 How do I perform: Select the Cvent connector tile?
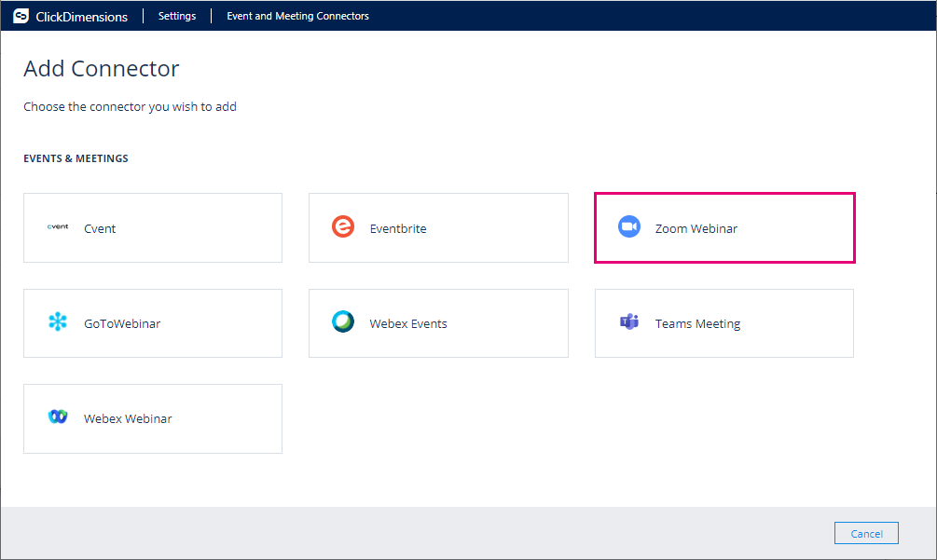(152, 227)
